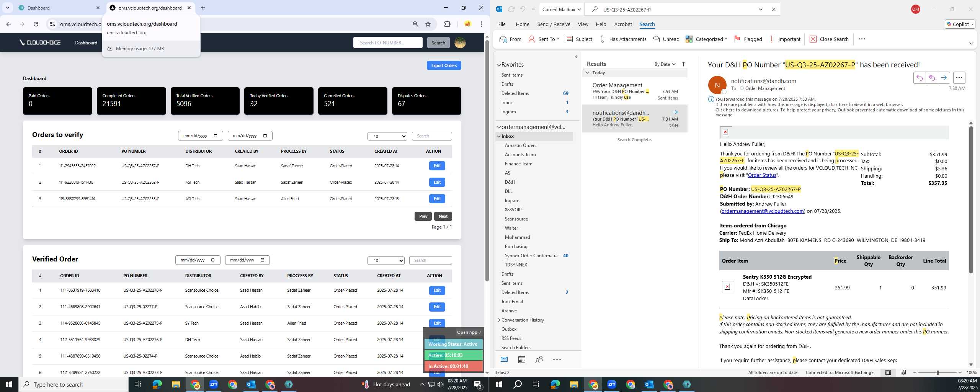Open Categorized dropdown
Viewport: 980px width, 392px height.
pos(706,39)
